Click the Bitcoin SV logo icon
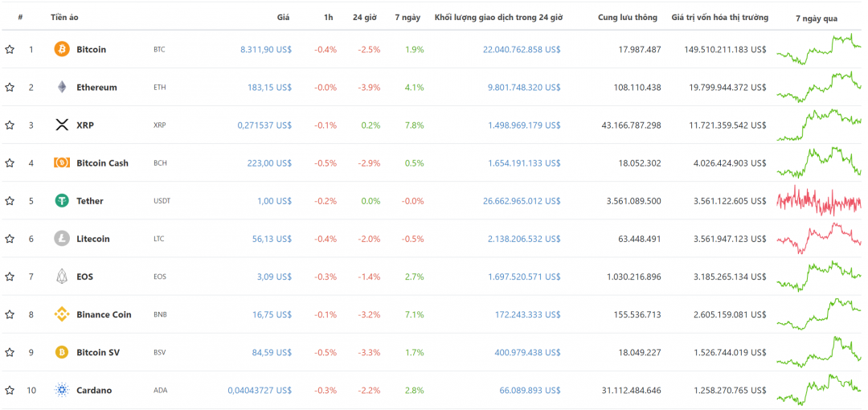Image resolution: width=868 pixels, height=410 pixels. pos(62,352)
